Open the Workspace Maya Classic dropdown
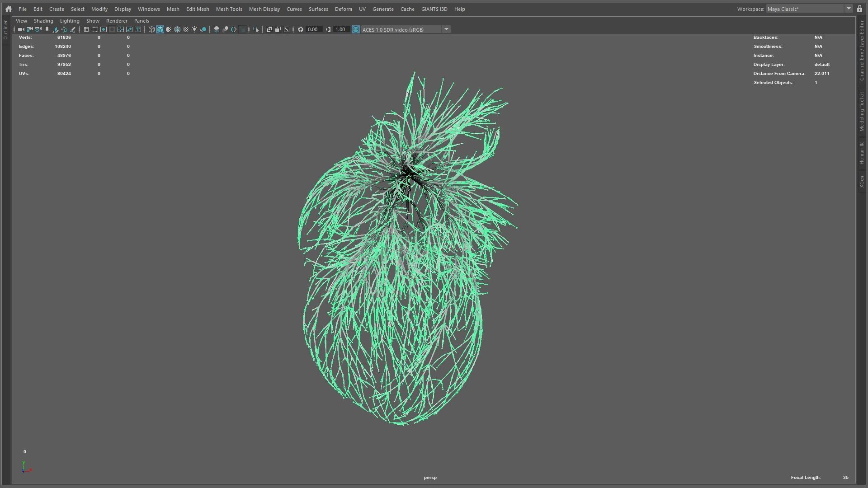This screenshot has height=488, width=868. click(x=809, y=9)
